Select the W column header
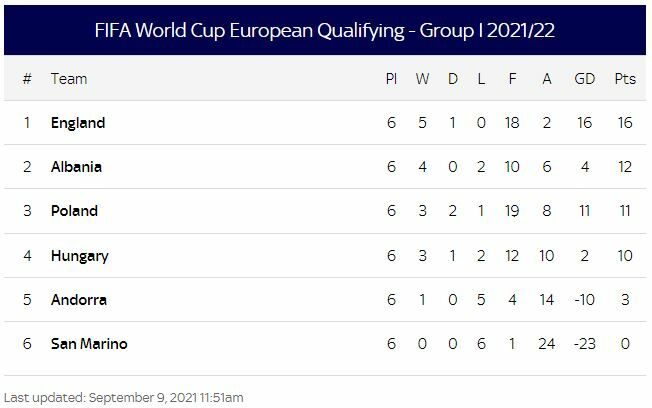 [422, 79]
